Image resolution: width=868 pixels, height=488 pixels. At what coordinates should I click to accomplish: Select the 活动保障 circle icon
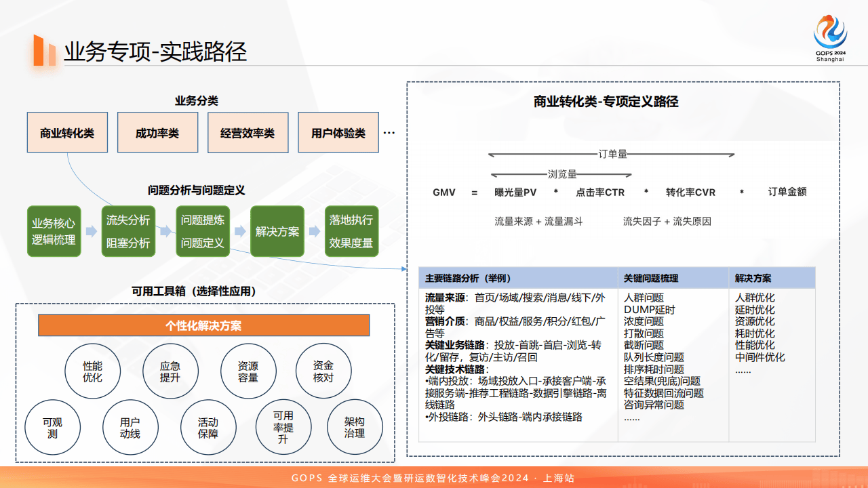click(208, 428)
